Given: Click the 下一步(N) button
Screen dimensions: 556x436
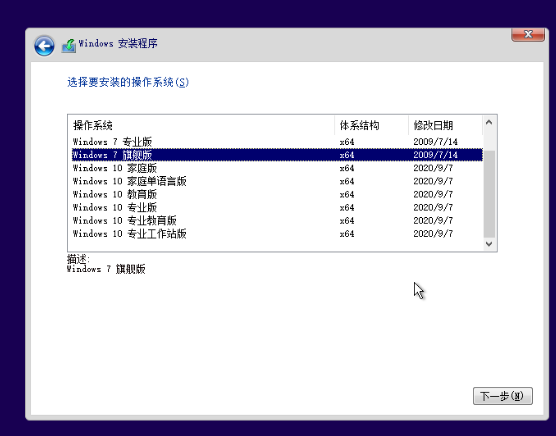Looking at the screenshot, I should point(502,396).
